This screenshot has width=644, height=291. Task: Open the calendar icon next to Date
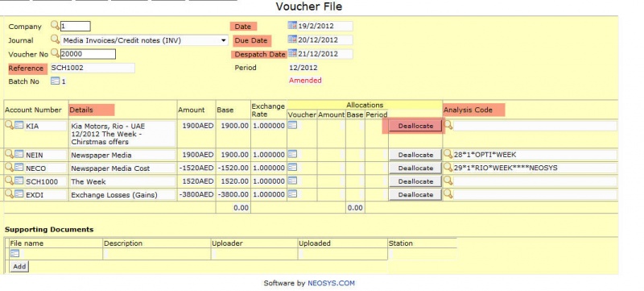point(292,26)
